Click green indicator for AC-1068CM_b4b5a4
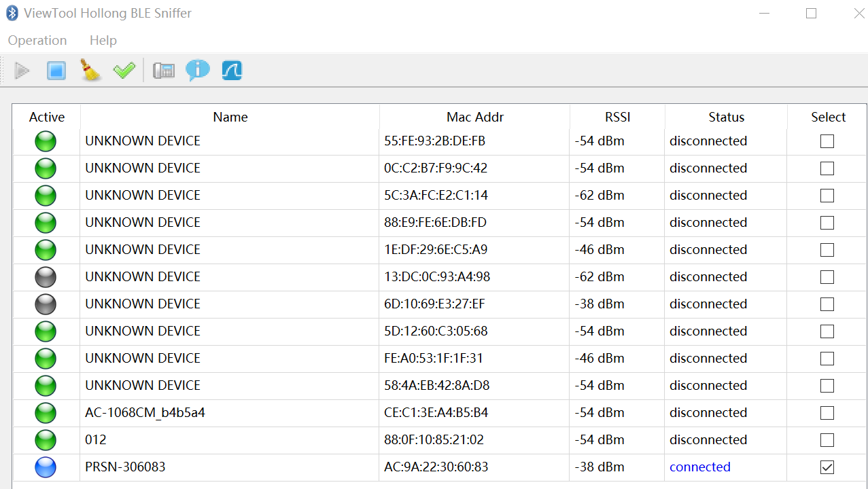Screen dimensions: 868x489 (x=46, y=413)
